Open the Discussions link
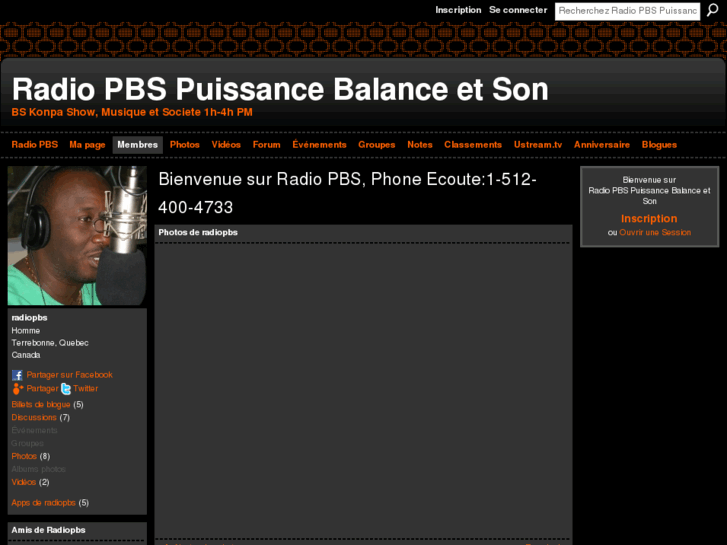Viewport: 727px width, 545px height. [34, 417]
